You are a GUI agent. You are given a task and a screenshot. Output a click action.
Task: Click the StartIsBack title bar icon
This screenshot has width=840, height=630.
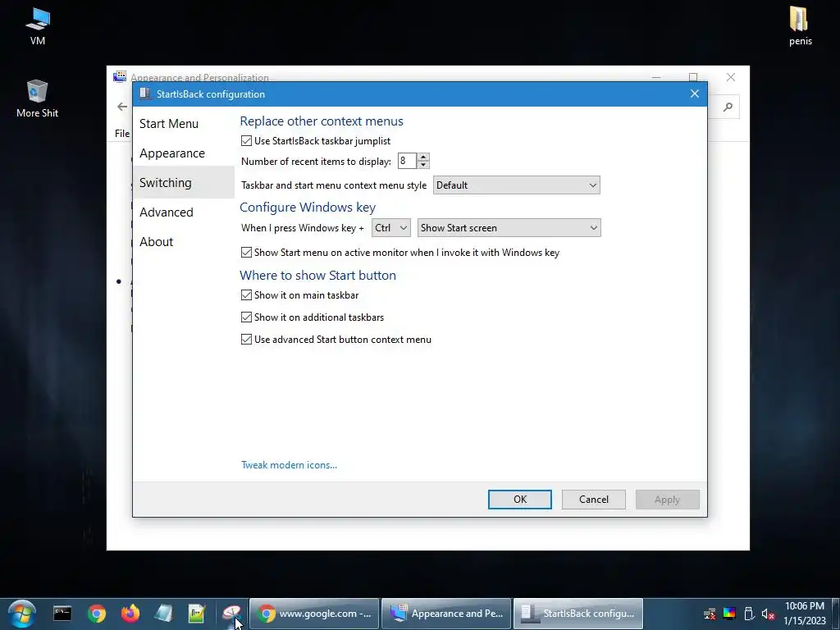click(x=144, y=94)
